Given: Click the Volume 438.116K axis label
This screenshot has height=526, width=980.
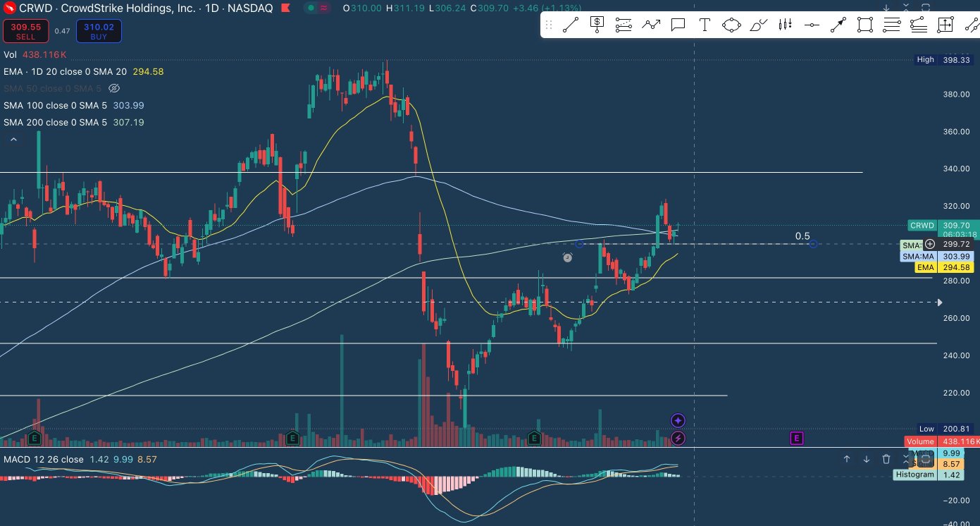Looking at the screenshot, I should (x=942, y=441).
